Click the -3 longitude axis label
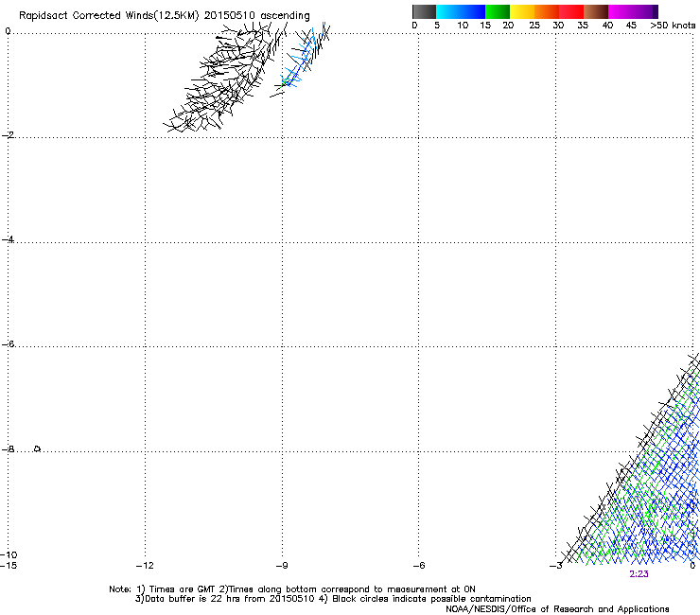The image size is (700, 615). [x=556, y=566]
